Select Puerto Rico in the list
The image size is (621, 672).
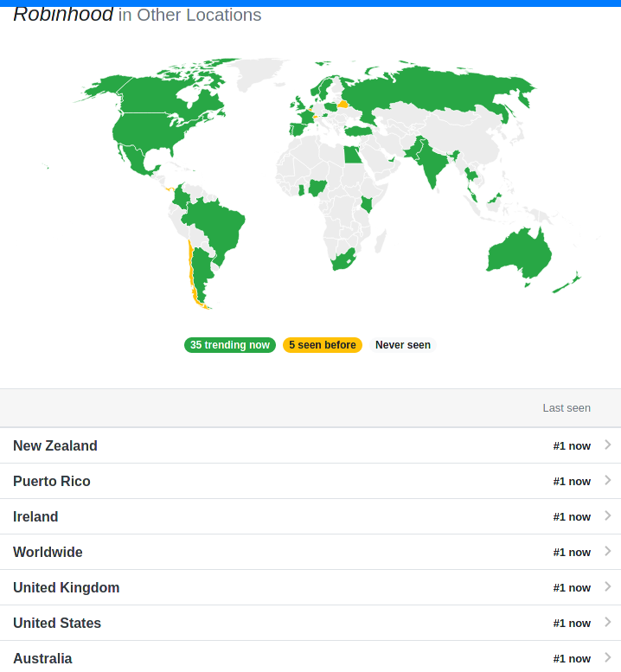(x=52, y=481)
